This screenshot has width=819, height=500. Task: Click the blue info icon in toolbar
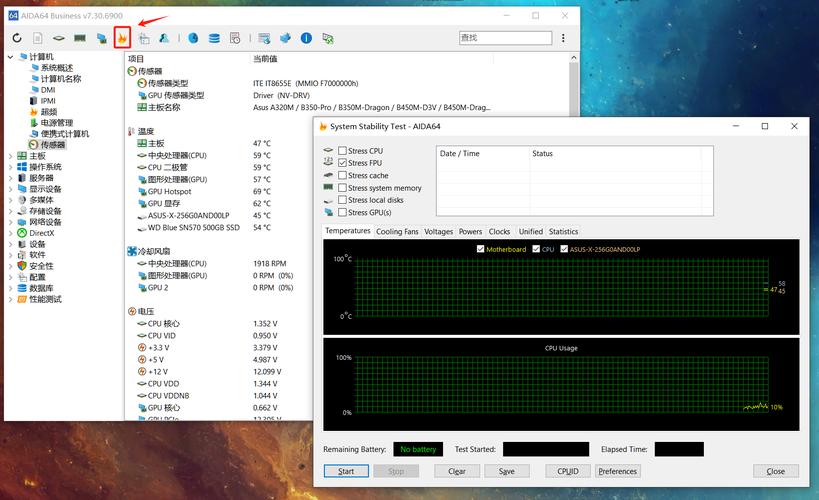point(306,38)
